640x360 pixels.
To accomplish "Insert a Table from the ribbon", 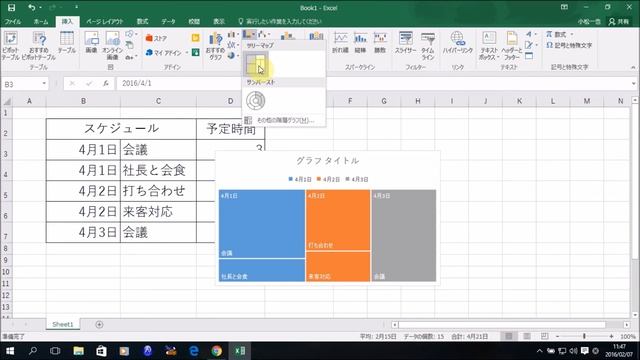I will tap(67, 42).
